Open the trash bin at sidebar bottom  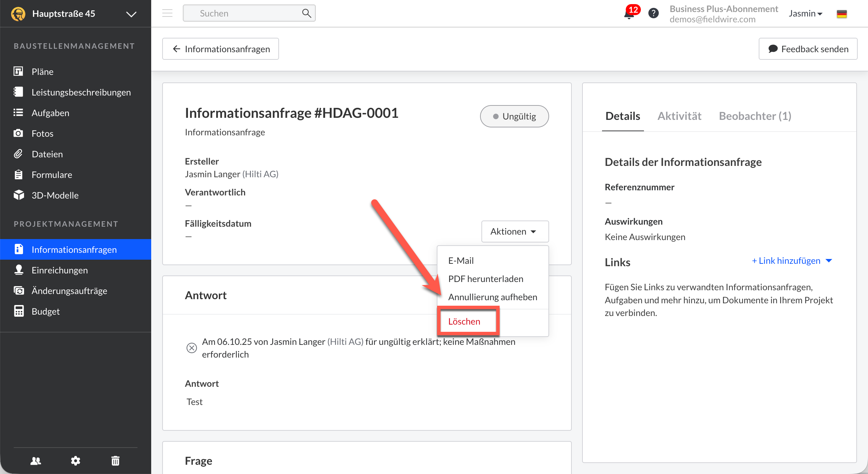tap(115, 461)
